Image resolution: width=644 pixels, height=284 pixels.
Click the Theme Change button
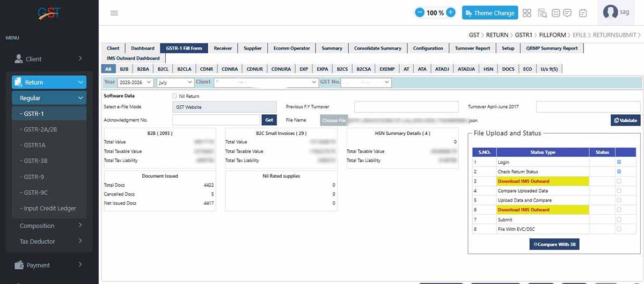coord(489,13)
